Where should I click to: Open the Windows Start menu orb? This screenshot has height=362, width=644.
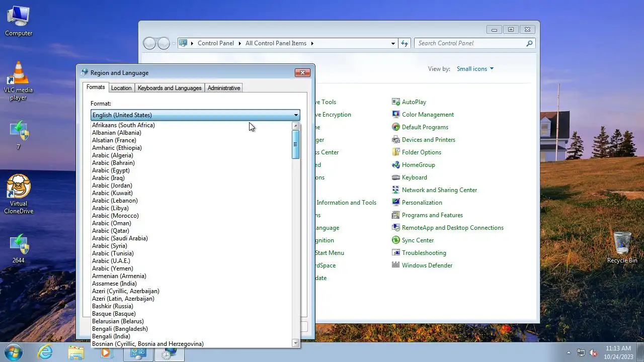13,352
